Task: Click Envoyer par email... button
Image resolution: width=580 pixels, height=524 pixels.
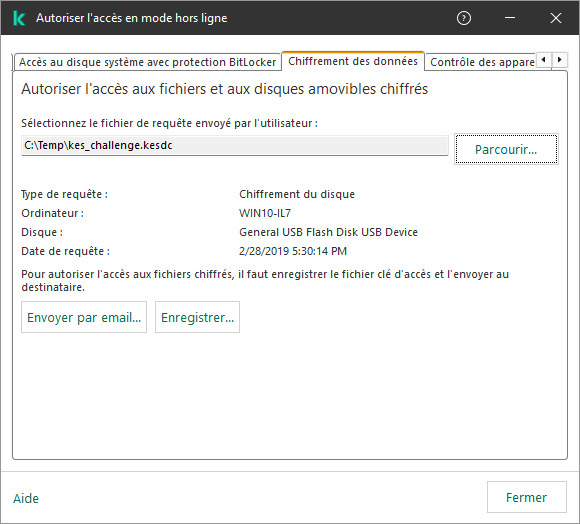Action: pos(84,317)
